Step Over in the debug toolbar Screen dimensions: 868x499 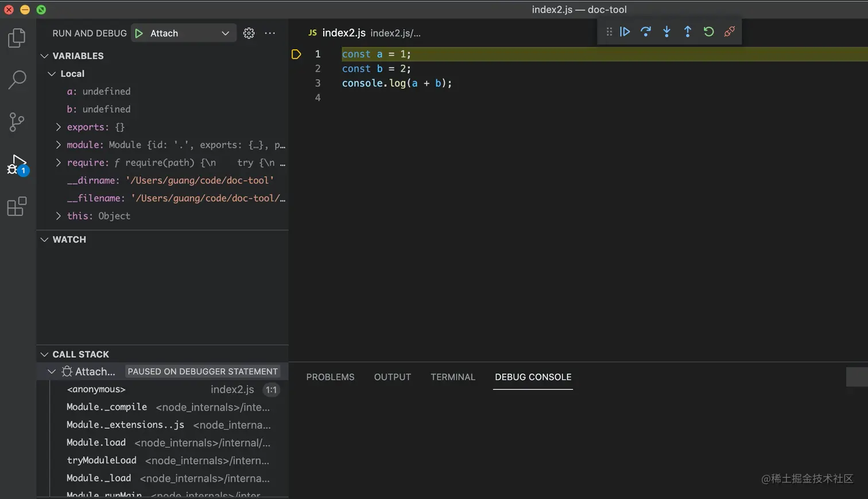(646, 32)
